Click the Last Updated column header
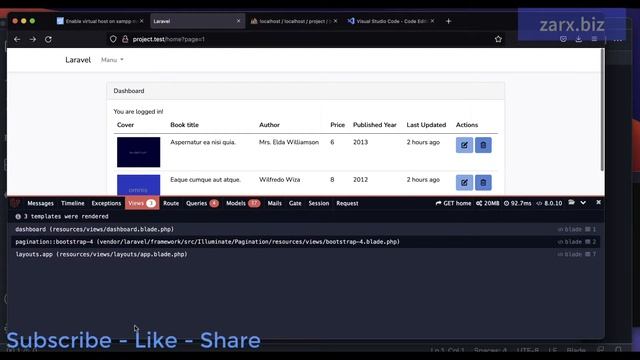The width and height of the screenshot is (640, 360). point(426,125)
